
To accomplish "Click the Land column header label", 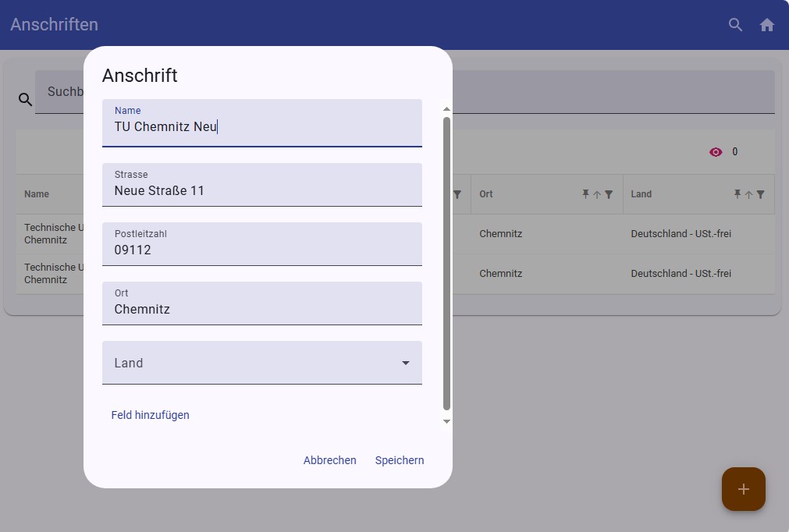I will (x=641, y=194).
